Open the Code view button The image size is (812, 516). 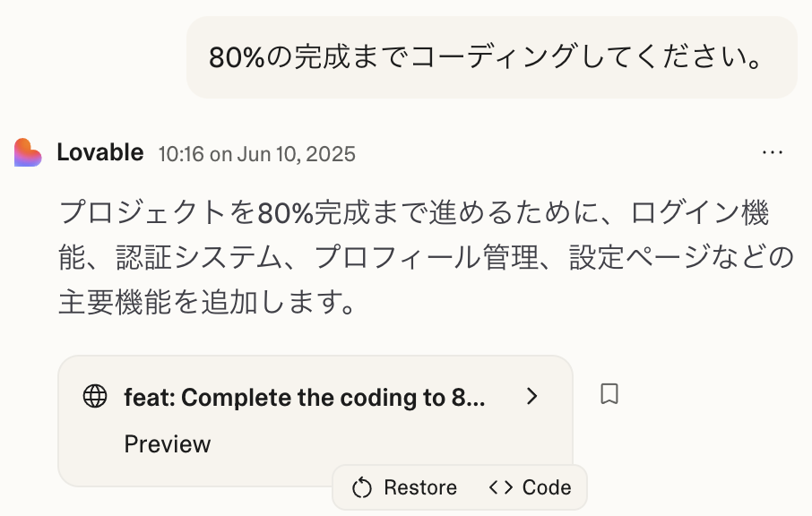tap(531, 487)
